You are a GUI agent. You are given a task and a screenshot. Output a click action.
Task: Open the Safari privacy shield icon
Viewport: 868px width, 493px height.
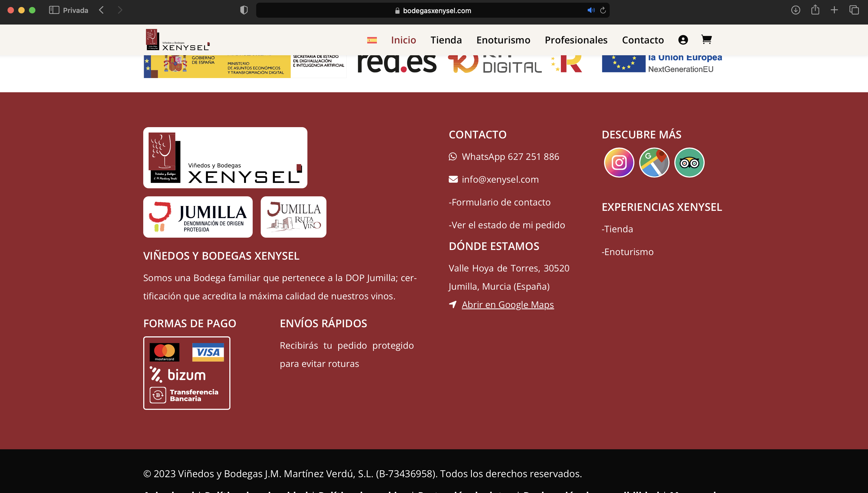point(244,10)
